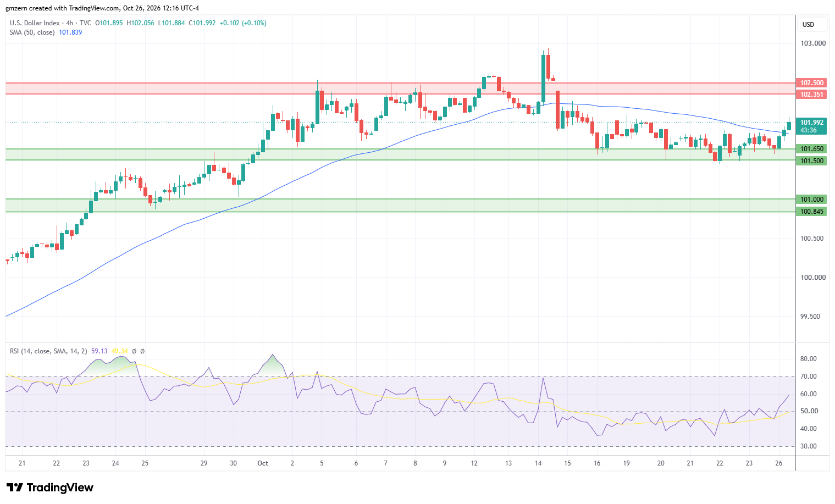Click the Oct label on the time axis

click(263, 463)
